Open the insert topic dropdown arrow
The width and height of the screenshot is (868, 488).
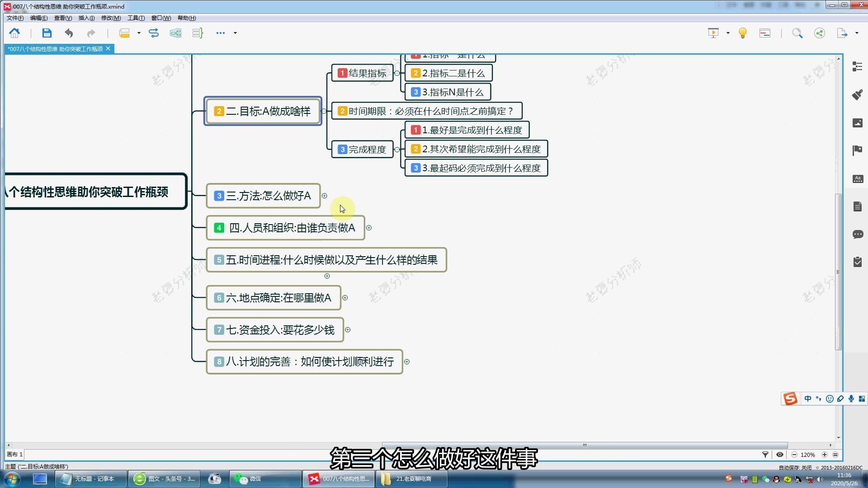click(x=139, y=33)
